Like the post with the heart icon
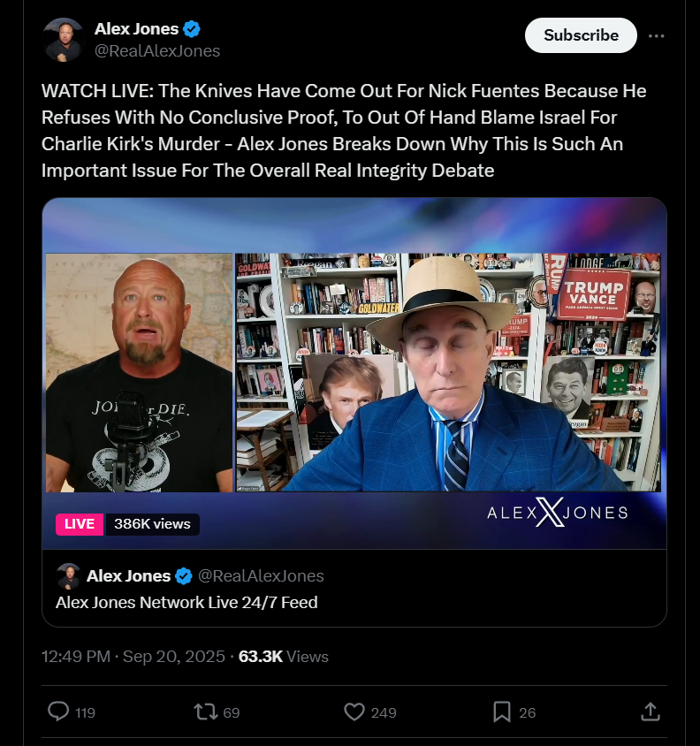This screenshot has width=700, height=746. [x=354, y=712]
